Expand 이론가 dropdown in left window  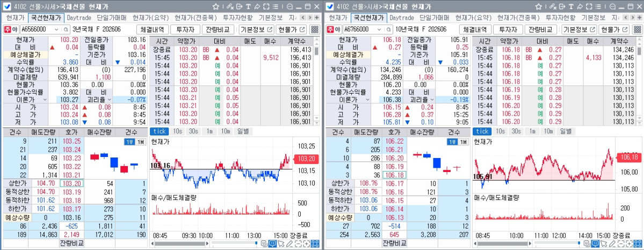(x=45, y=99)
